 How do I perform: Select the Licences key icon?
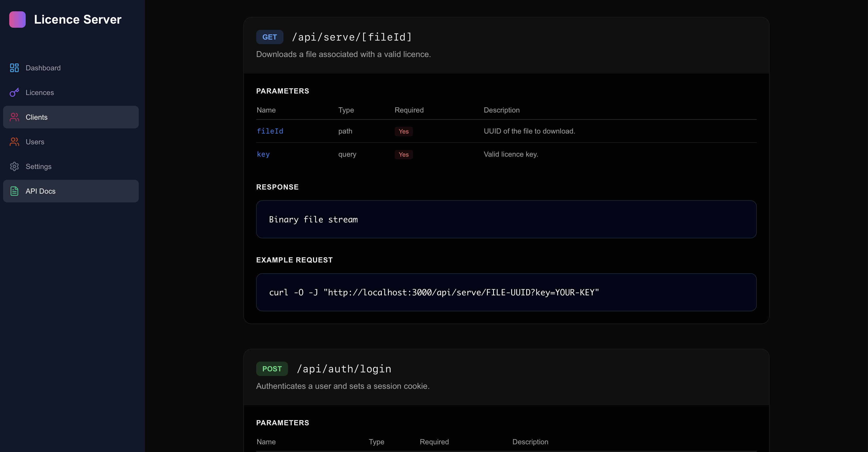(x=14, y=92)
